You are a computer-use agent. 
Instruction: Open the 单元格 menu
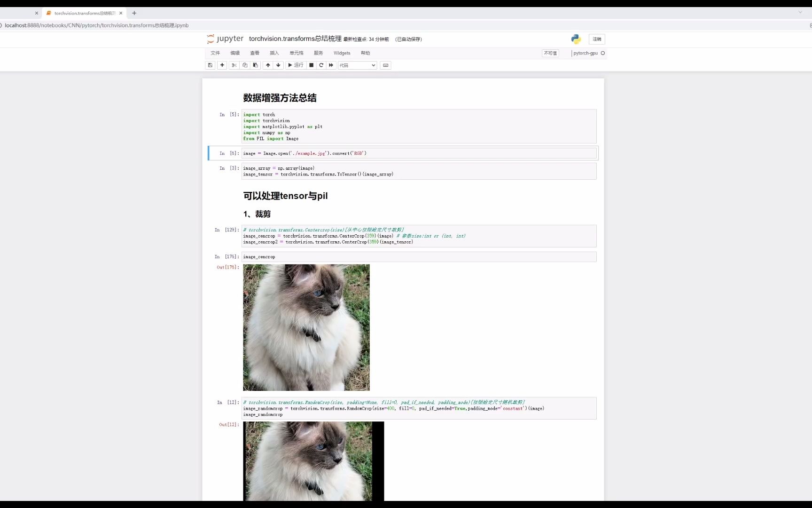point(297,53)
